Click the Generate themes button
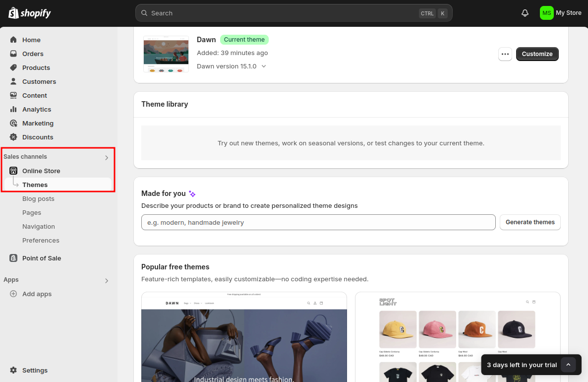 coord(530,222)
